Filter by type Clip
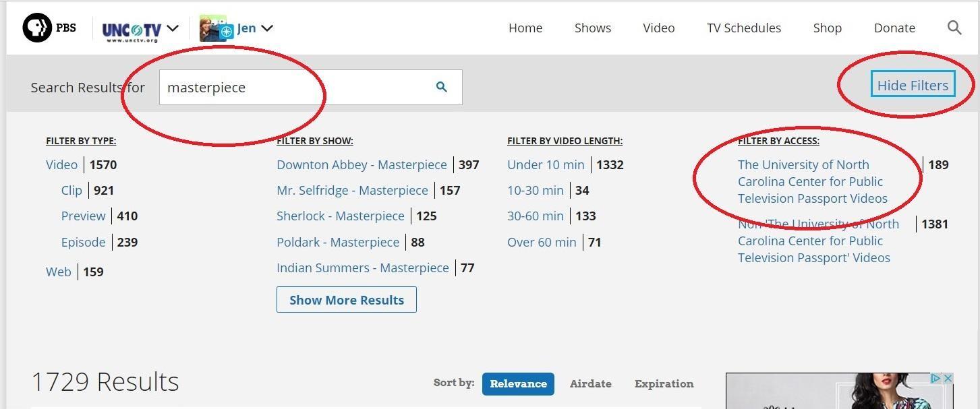The image size is (980, 409). pyautogui.click(x=71, y=190)
